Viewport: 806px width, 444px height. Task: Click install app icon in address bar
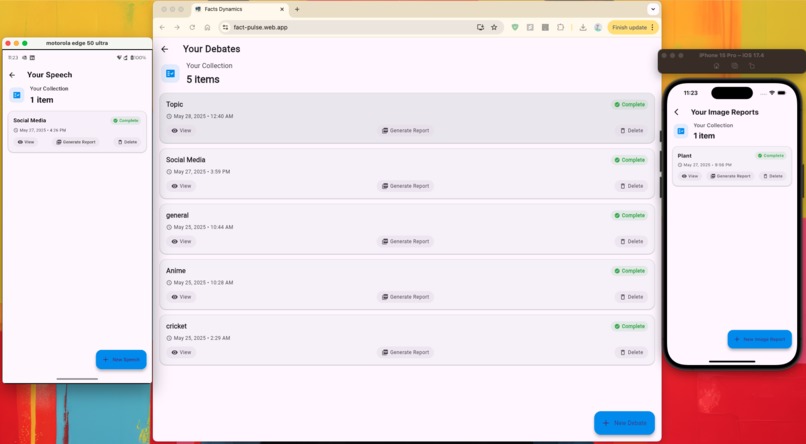point(480,27)
